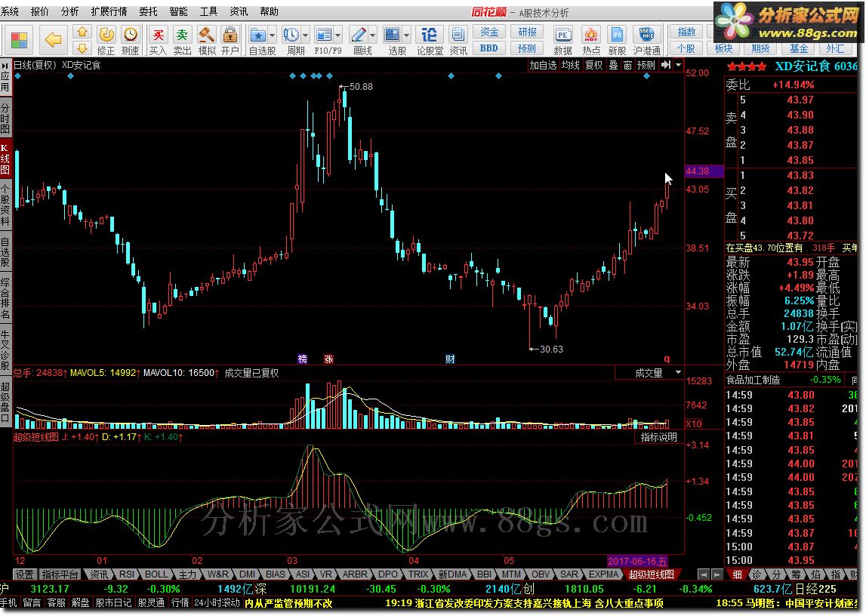The image size is (866, 616).
Task: Open the 系统 menu
Action: pos(10,11)
